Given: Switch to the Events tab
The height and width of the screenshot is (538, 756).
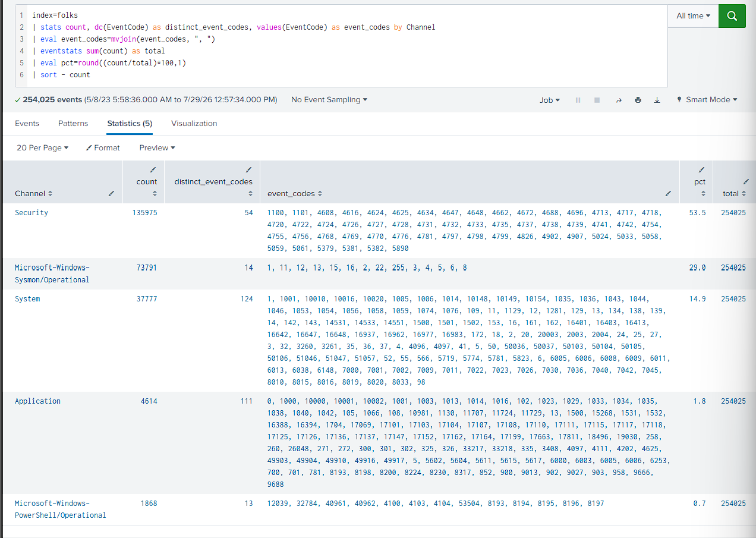Looking at the screenshot, I should pyautogui.click(x=27, y=124).
